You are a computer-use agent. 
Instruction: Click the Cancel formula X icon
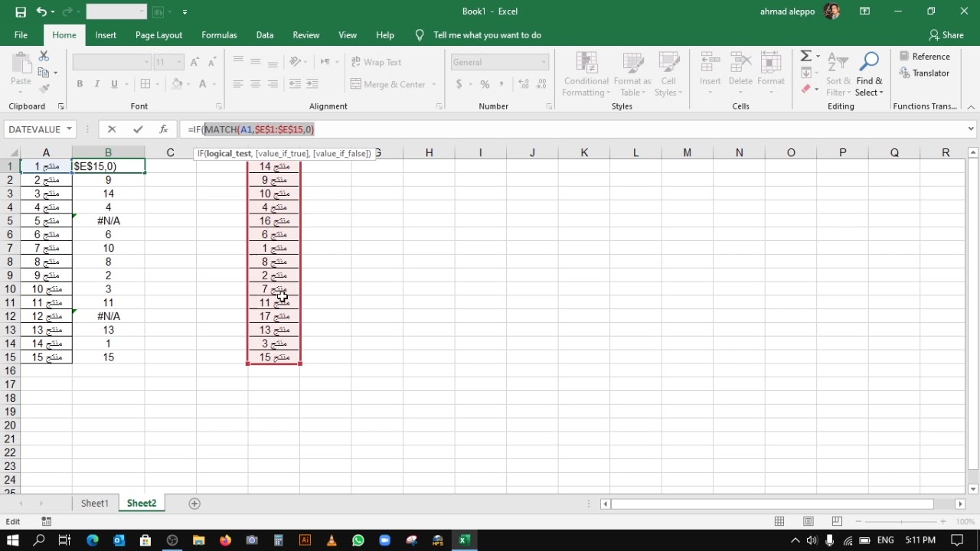click(112, 129)
